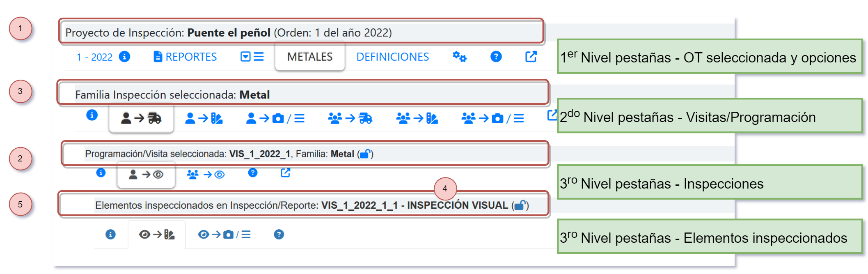
Task: Click the info icon beside 1 - 2022
Action: (x=124, y=57)
